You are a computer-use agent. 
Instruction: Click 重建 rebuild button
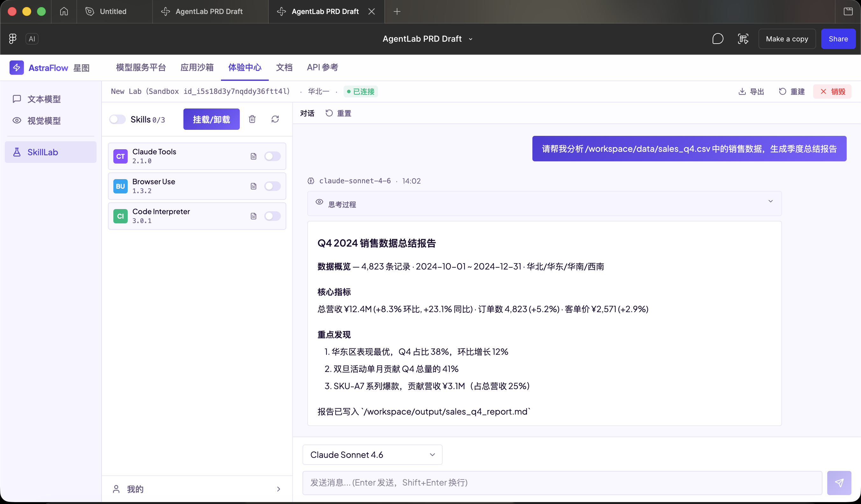(x=792, y=92)
